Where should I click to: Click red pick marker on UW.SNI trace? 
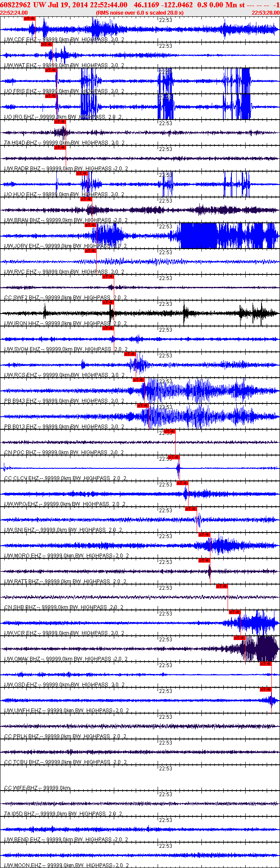click(x=191, y=509)
